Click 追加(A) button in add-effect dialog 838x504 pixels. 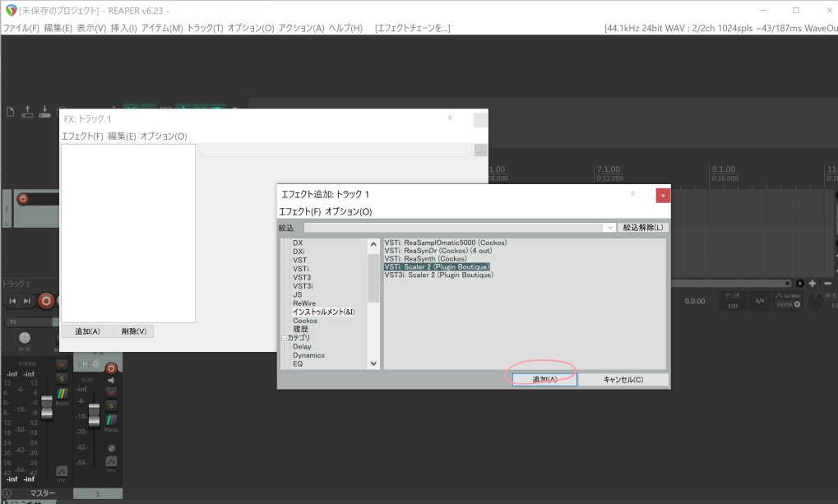pos(544,380)
